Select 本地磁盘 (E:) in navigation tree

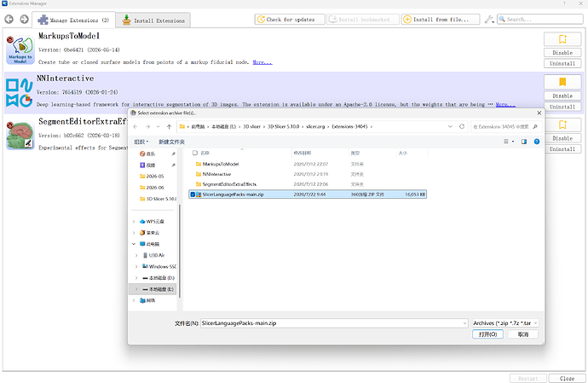pos(153,289)
